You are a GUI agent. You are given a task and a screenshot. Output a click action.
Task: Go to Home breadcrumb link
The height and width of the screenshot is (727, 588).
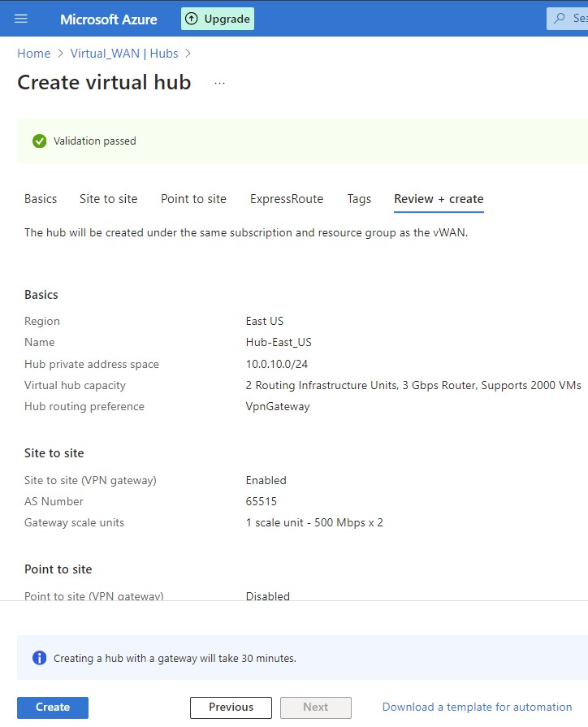[x=34, y=54]
